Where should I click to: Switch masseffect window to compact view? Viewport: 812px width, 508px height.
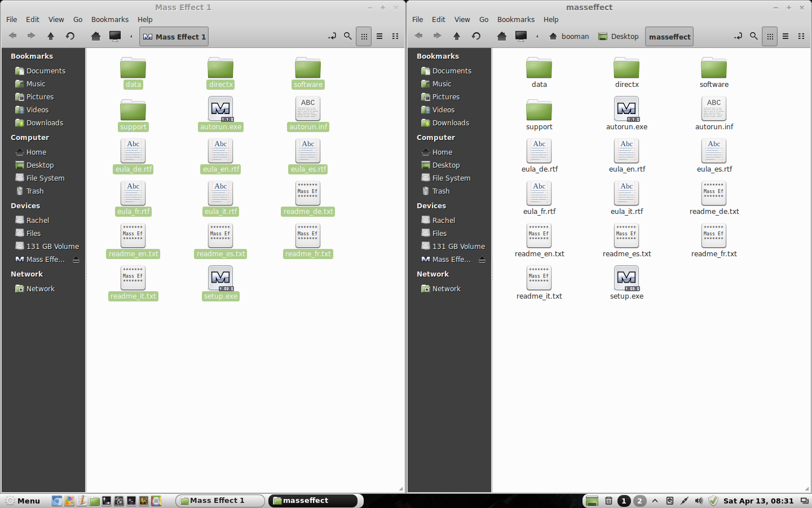(x=801, y=36)
